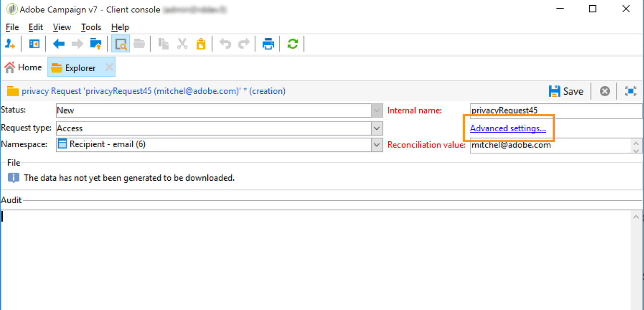644x310 pixels.
Task: Click inside the Audit text area
Action: (316, 260)
